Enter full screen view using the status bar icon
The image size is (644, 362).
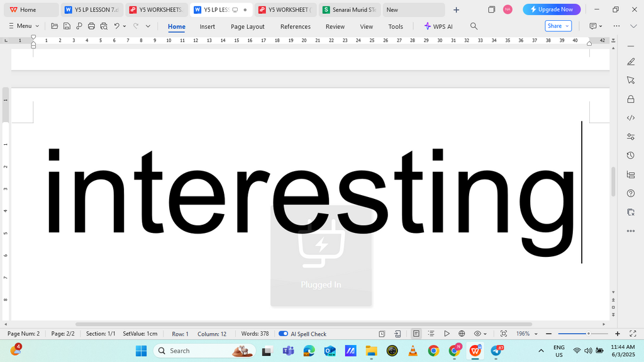(633, 334)
